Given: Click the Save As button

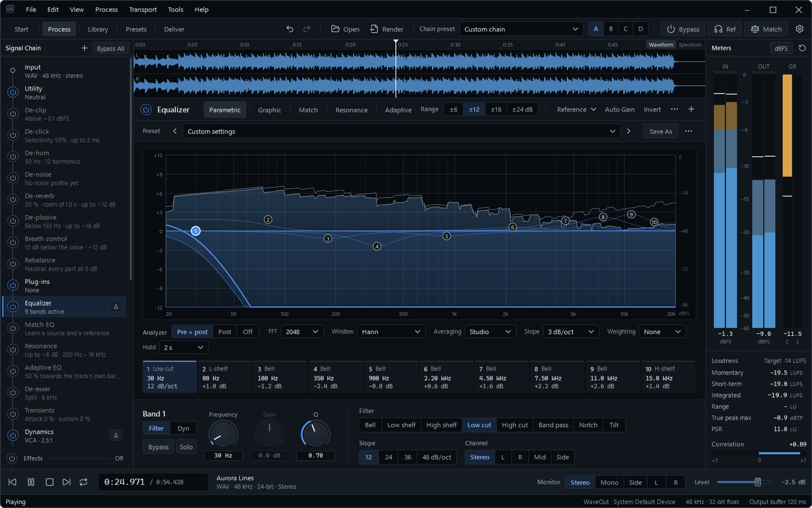Looking at the screenshot, I should pyautogui.click(x=660, y=131).
